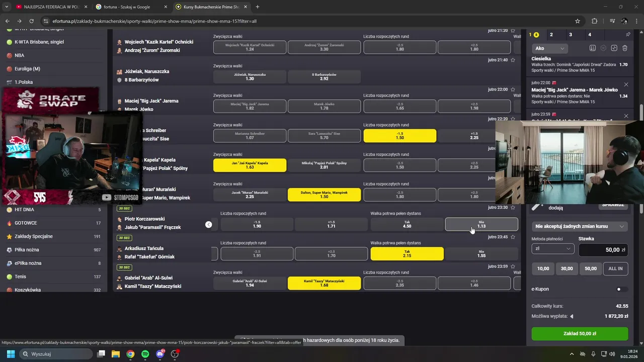Screen dimensions: 644x362
Task: Set stake to 30,00
Action: 567,268
